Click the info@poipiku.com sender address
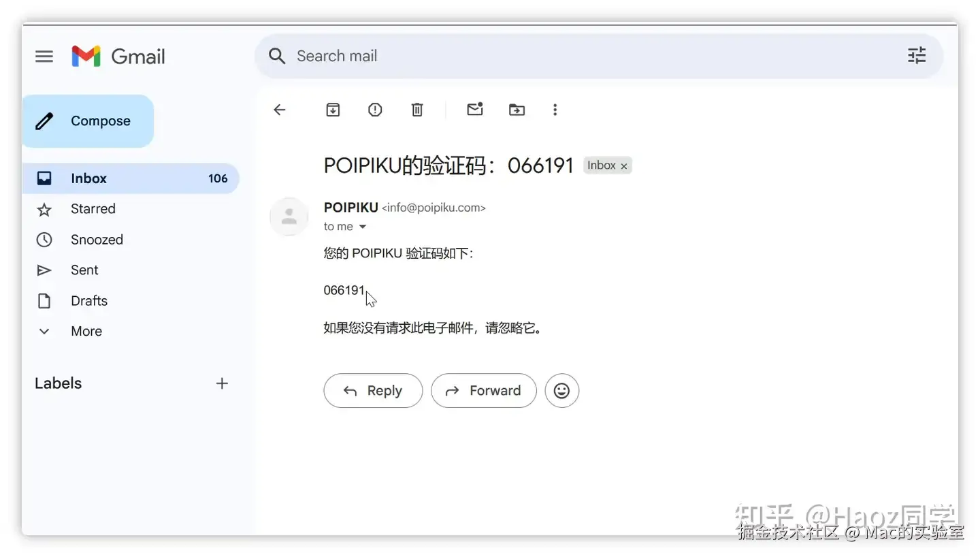 (434, 208)
